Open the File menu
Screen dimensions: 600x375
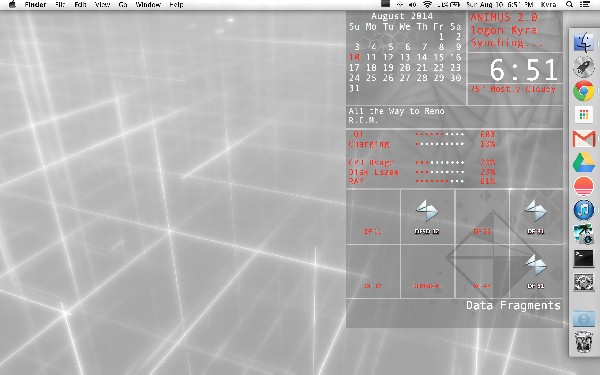coord(60,5)
